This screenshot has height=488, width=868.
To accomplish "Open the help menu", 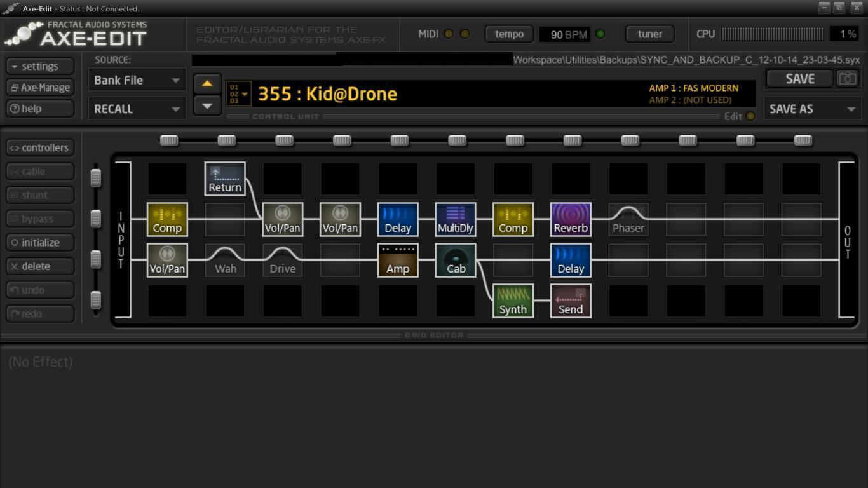I will 40,109.
